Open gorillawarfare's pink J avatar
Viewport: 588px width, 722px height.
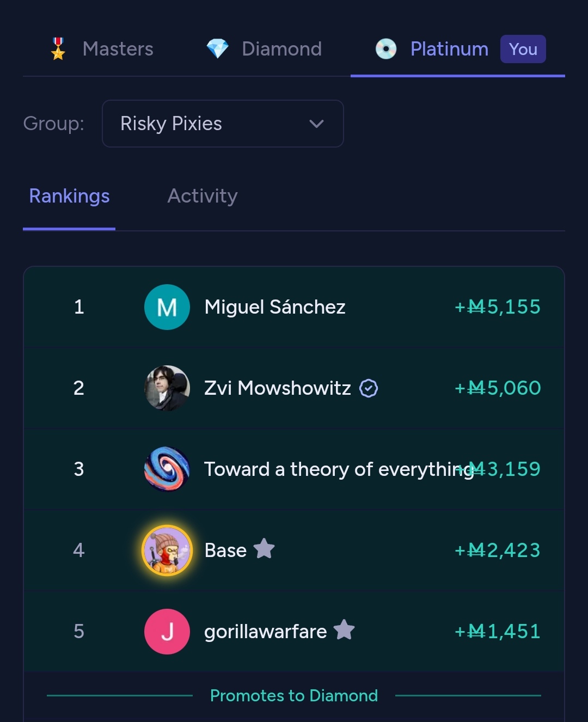[167, 632]
